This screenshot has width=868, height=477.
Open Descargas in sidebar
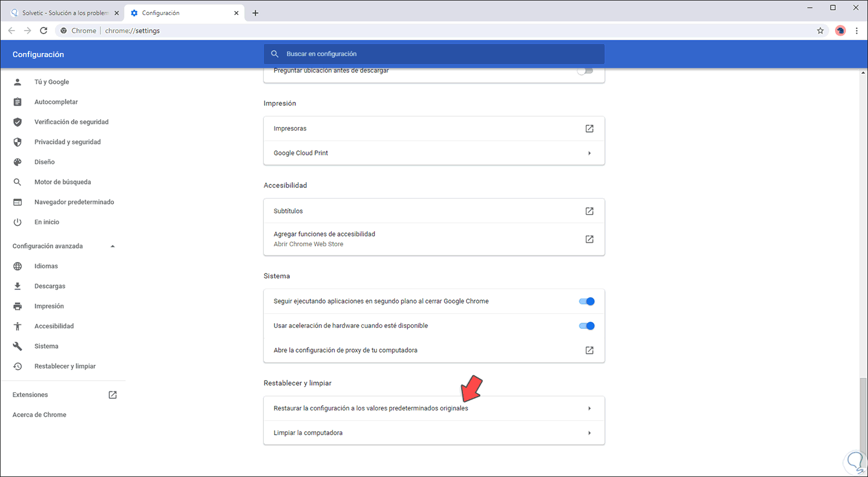pyautogui.click(x=50, y=286)
